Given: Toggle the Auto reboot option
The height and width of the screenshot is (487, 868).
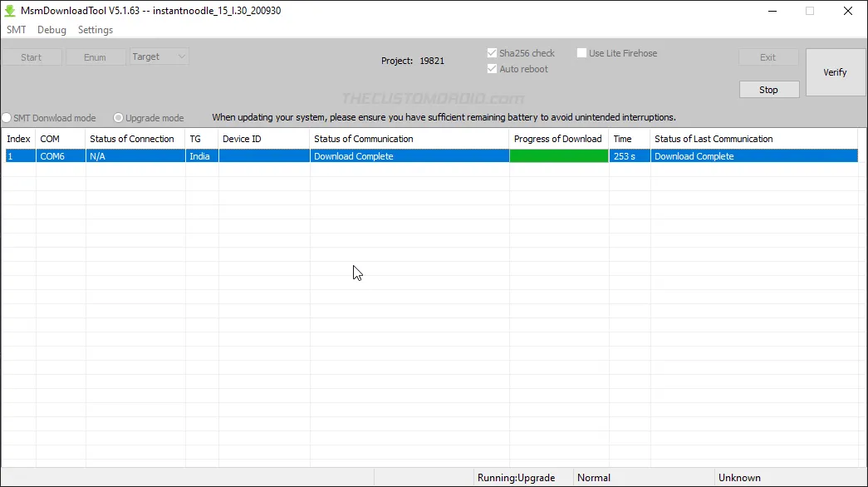Looking at the screenshot, I should (x=492, y=69).
